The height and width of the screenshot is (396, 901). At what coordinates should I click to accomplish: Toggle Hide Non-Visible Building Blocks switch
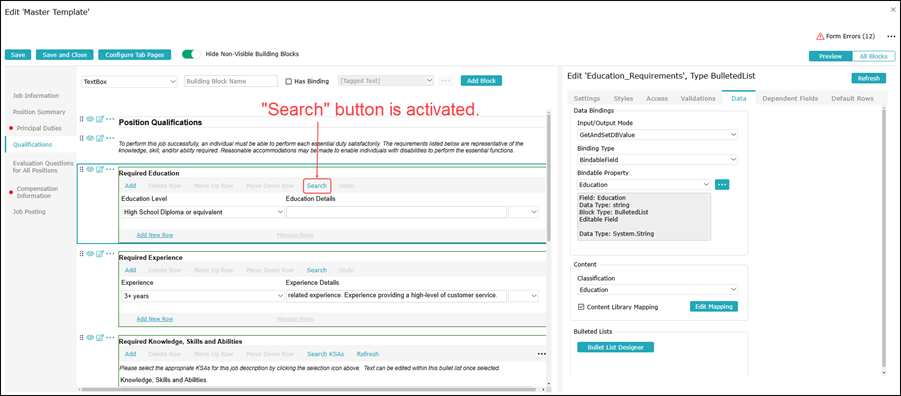191,54
